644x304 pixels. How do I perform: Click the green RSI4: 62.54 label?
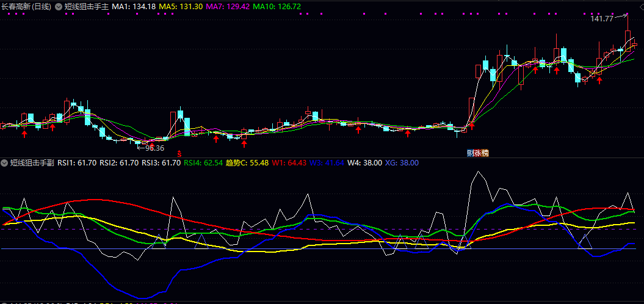click(203, 163)
